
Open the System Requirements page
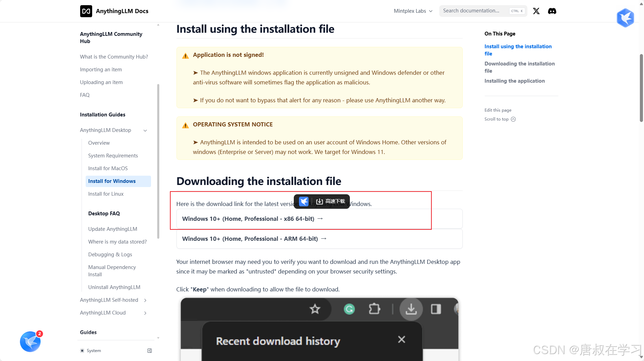[113, 156]
